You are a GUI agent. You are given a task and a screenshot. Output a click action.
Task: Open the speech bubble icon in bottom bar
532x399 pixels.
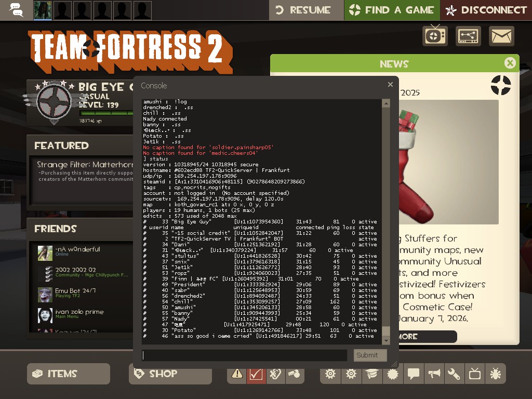pos(414,374)
